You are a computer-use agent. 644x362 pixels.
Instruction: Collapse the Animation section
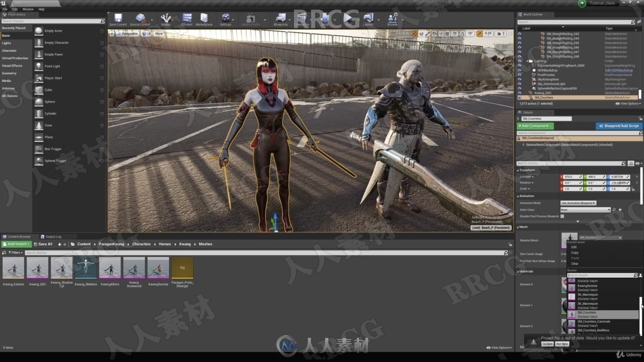518,196
